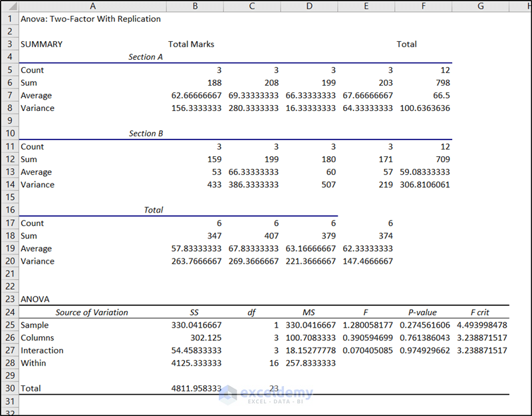Image resolution: width=532 pixels, height=416 pixels.
Task: Click the italic 'Total' label in row 16
Action: pos(154,210)
